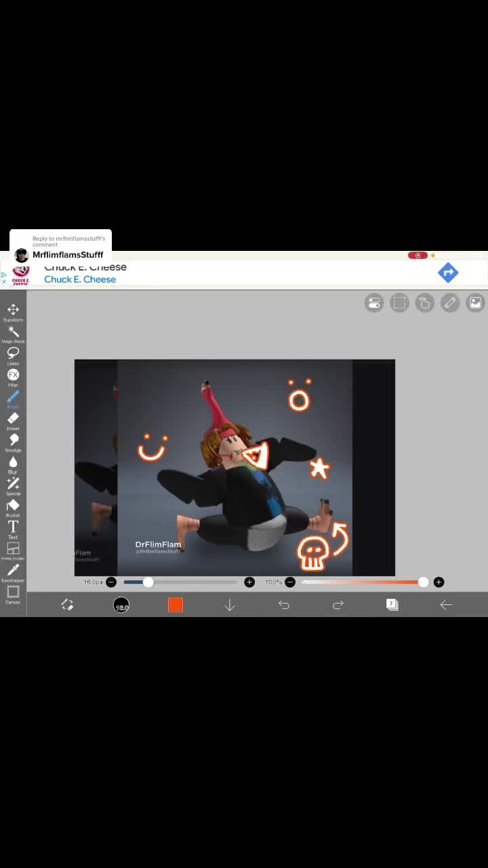Viewport: 488px width, 868px height.
Task: Open the layers panel showing 7
Action: pyautogui.click(x=392, y=604)
